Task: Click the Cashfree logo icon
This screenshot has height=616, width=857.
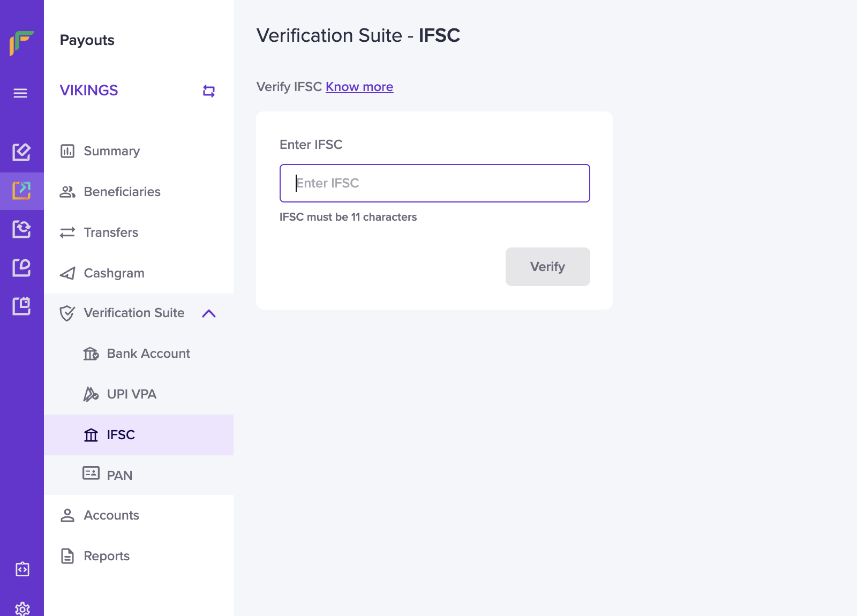Action: coord(21,43)
